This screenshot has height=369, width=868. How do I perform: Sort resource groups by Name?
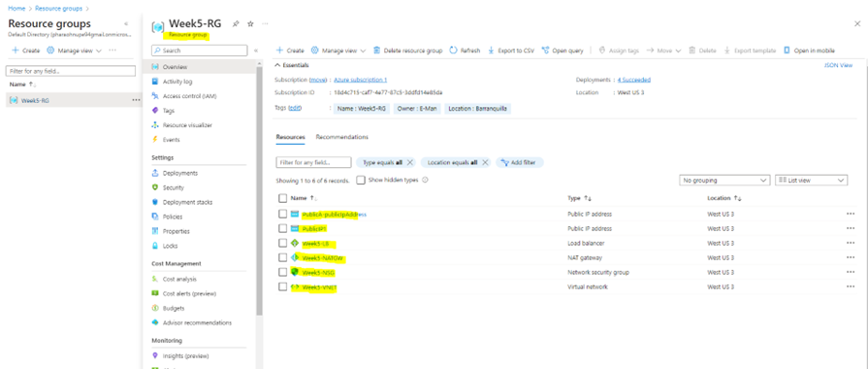coord(22,84)
